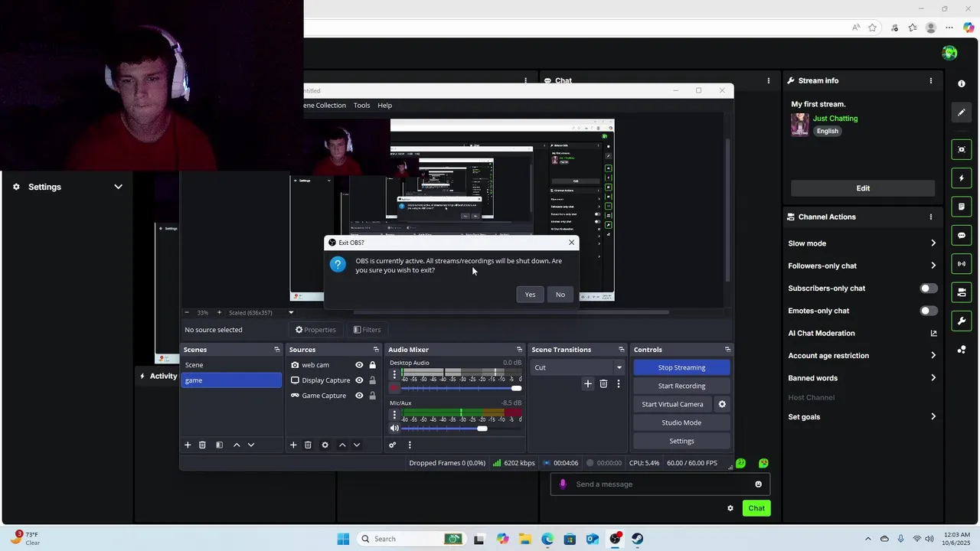This screenshot has height=551, width=980.
Task: Open Stream info panel options menu
Action: coord(931,80)
